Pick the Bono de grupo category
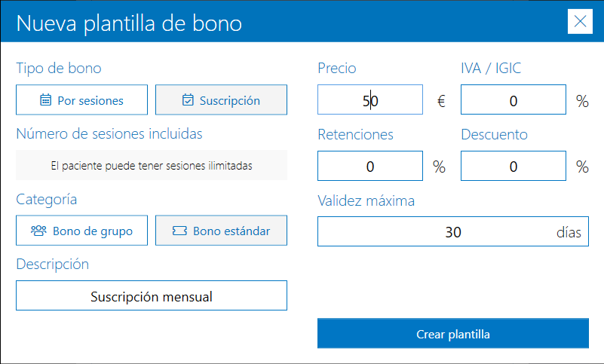Viewport: 604px width, 364px height. click(83, 231)
